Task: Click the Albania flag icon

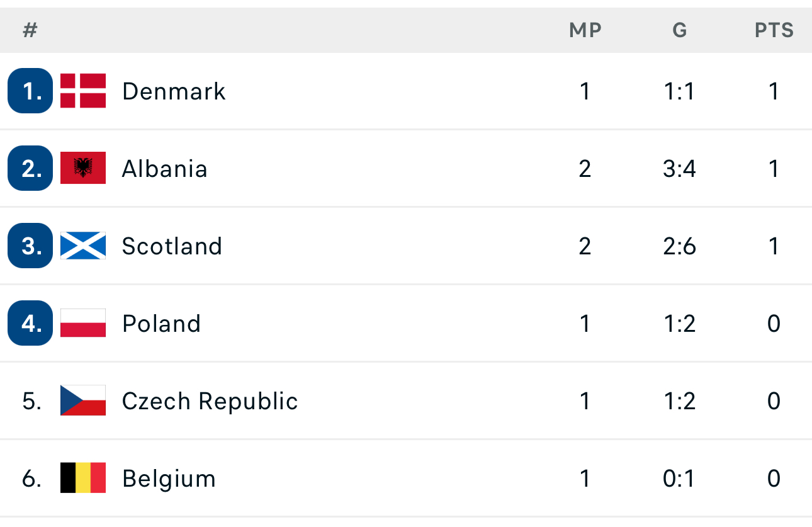Action: point(83,168)
